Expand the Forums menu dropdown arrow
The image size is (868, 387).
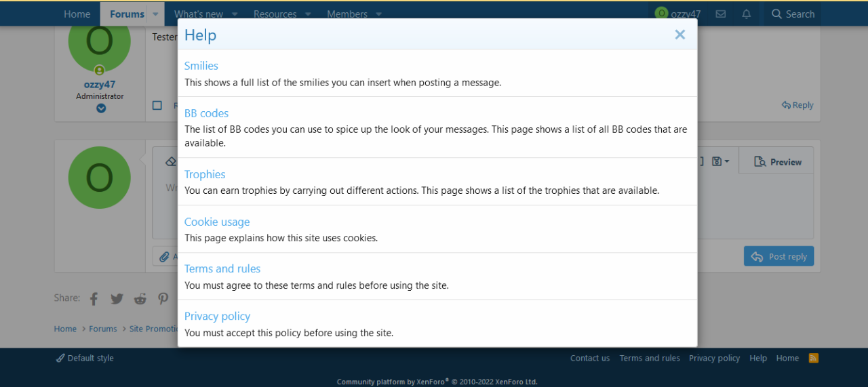155,14
